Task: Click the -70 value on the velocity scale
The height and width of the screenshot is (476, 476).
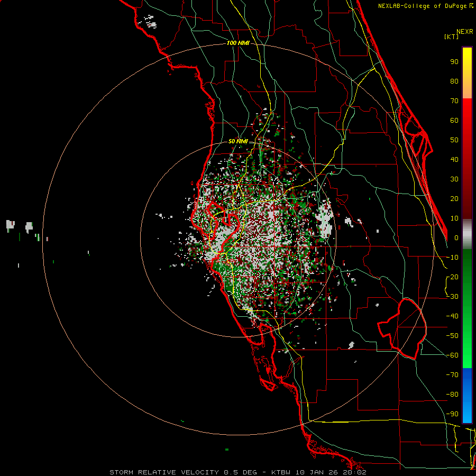Action: point(452,375)
